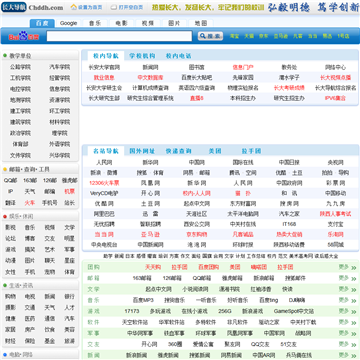Image resolution: width=360 pixels, height=360 pixels.
Task: Switch to the 学校机构 tab
Action: click(x=142, y=56)
